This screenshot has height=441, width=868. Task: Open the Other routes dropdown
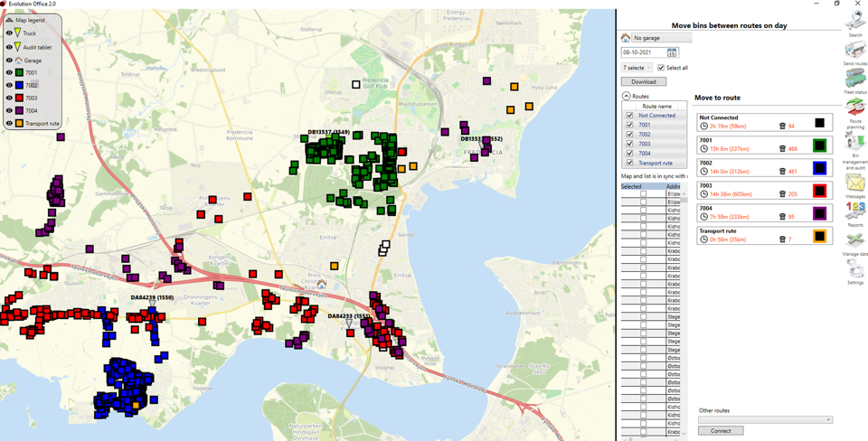765,420
